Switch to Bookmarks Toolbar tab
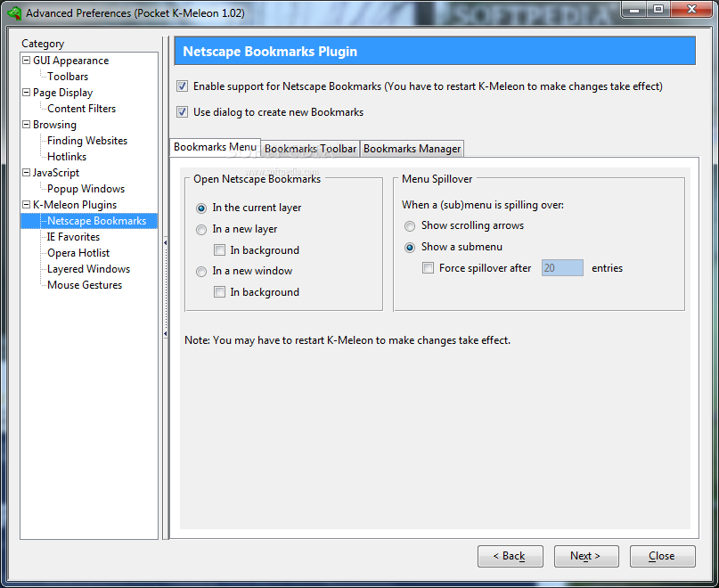This screenshot has height=588, width=719. coord(310,149)
